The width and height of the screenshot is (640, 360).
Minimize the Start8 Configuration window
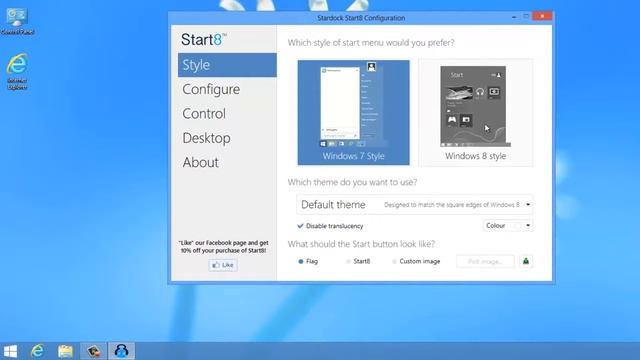[x=514, y=17]
